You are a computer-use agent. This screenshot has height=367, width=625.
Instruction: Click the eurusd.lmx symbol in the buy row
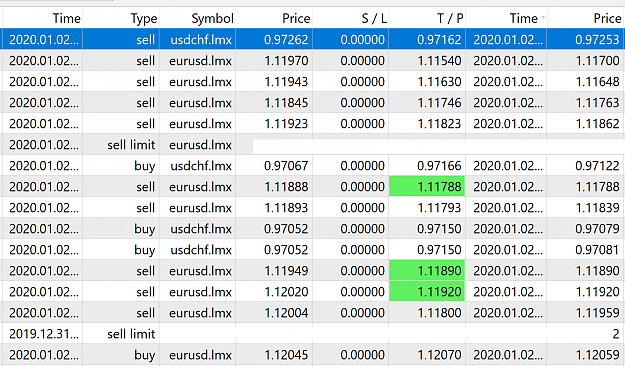200,355
